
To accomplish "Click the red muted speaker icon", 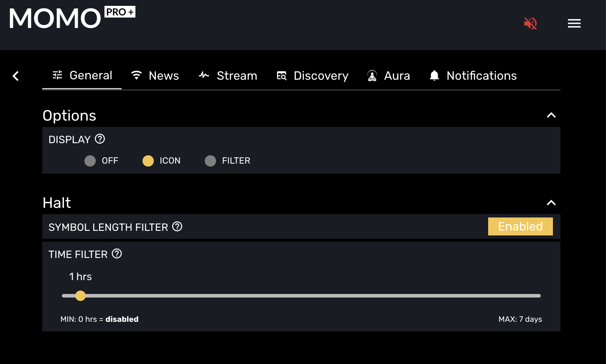I will coord(530,23).
